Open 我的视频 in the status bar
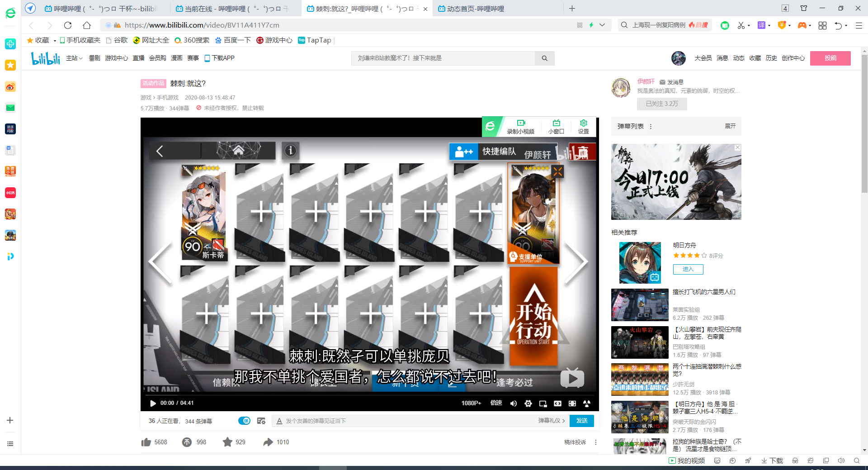868x470 pixels. pyautogui.click(x=687, y=461)
